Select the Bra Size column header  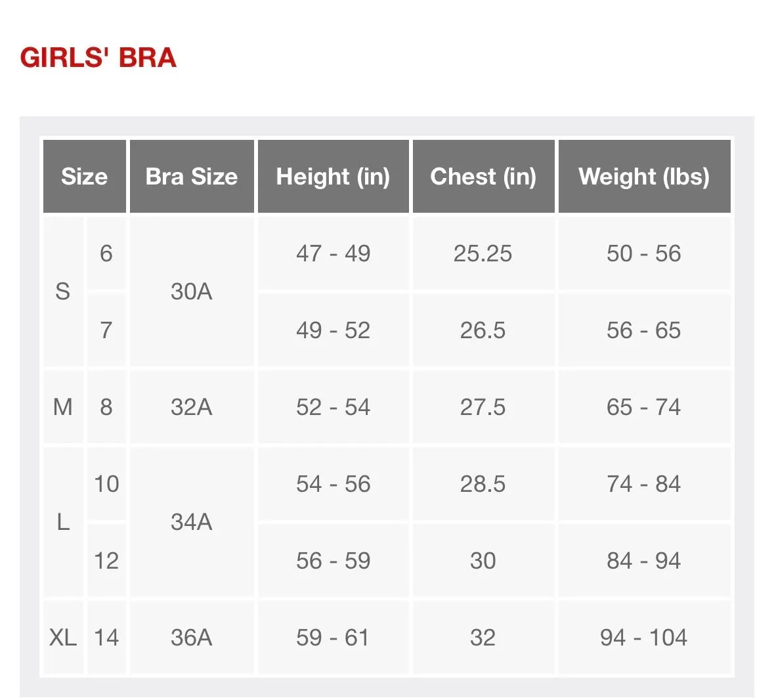192,176
